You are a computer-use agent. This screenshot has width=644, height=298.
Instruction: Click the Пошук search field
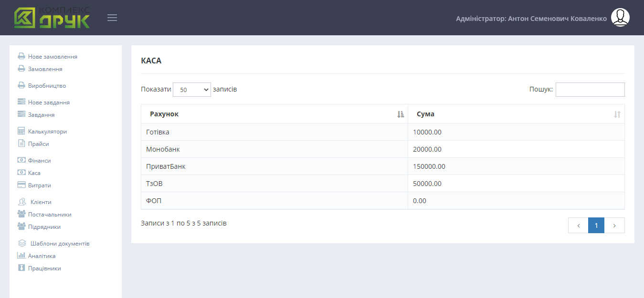590,90
